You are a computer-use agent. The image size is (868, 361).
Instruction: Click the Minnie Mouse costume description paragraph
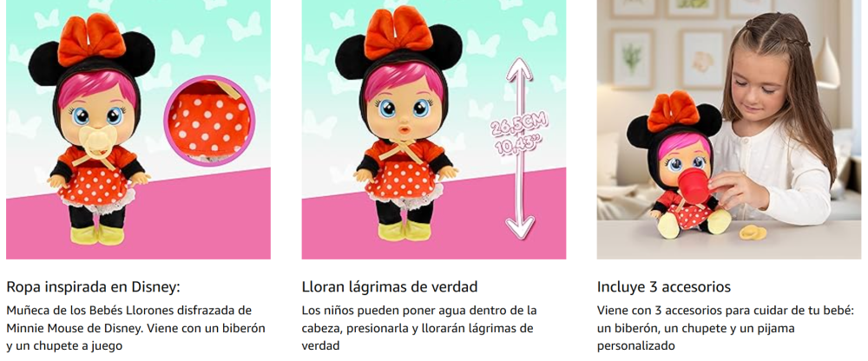[x=136, y=328]
